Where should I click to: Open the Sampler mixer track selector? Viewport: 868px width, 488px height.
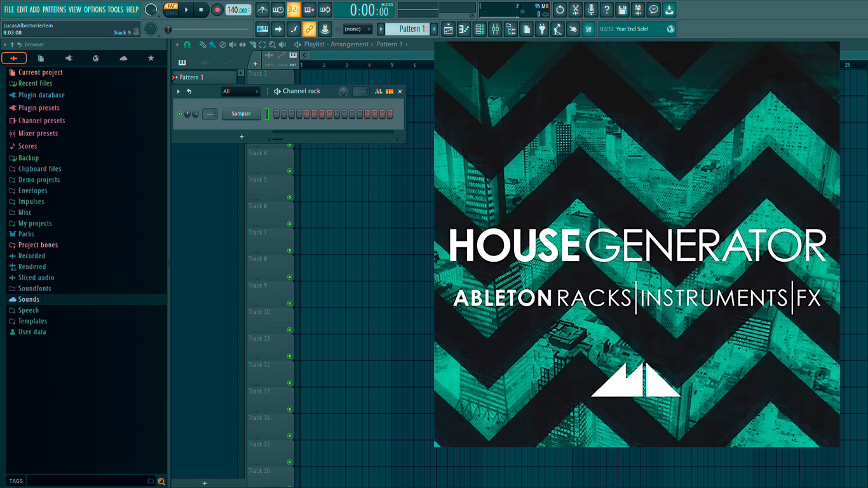[210, 114]
